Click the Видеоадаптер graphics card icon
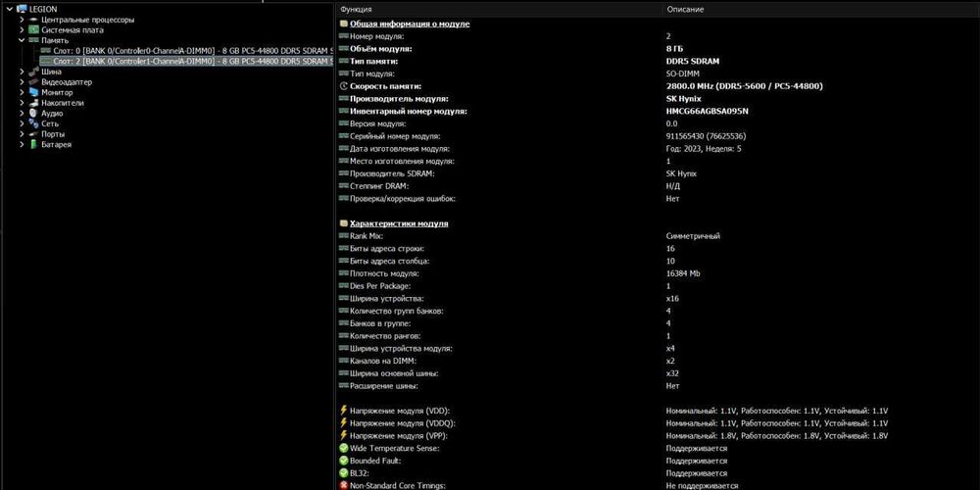The width and height of the screenshot is (980, 490). [x=33, y=82]
